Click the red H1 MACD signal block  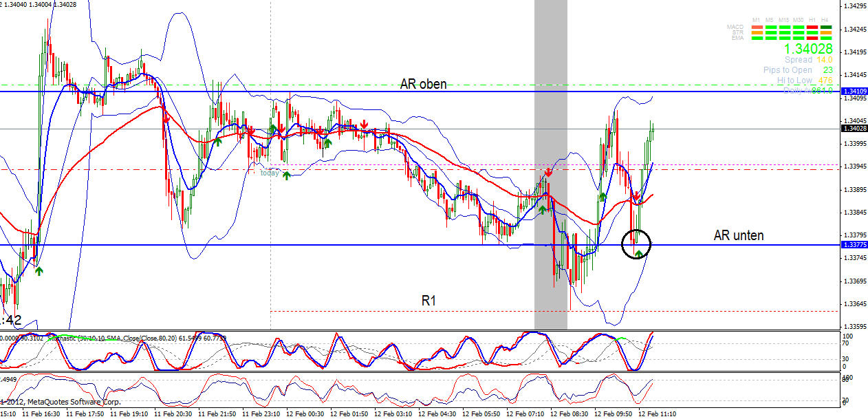tap(812, 27)
